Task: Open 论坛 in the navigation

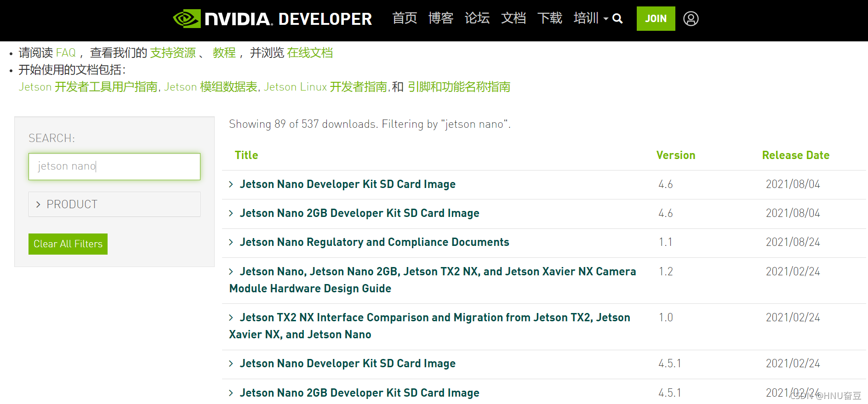Action: click(477, 18)
